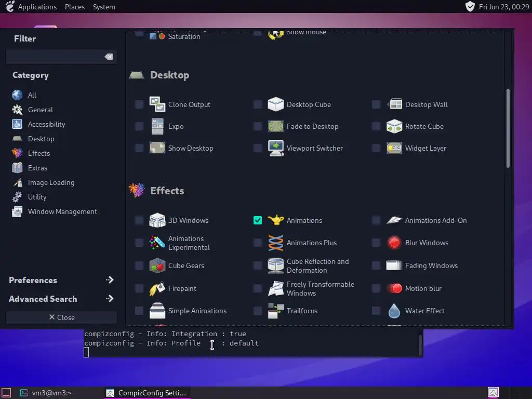Enable the 3D Windows checkbox
The height and width of the screenshot is (399, 532).
(139, 220)
